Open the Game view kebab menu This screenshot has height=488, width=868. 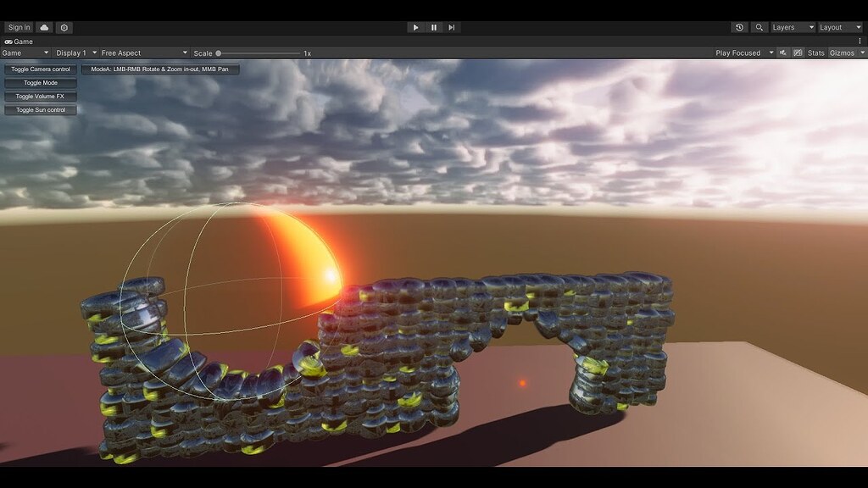coord(861,40)
